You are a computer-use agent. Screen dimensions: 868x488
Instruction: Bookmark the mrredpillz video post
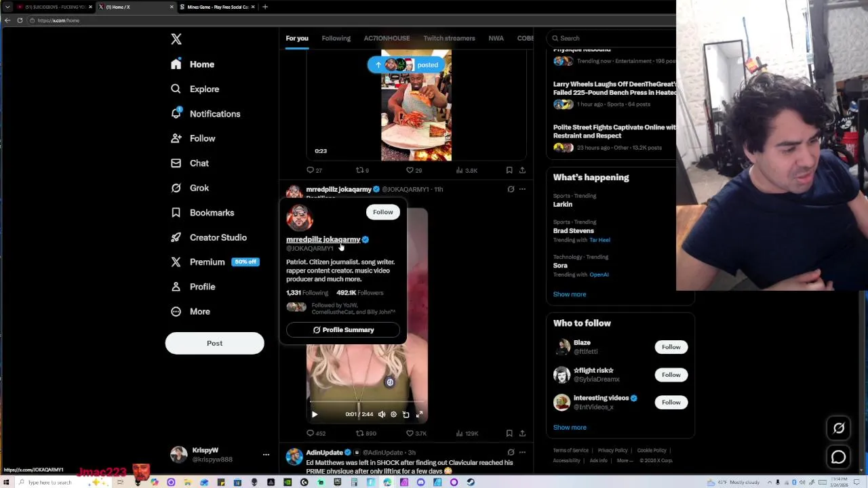pyautogui.click(x=509, y=433)
